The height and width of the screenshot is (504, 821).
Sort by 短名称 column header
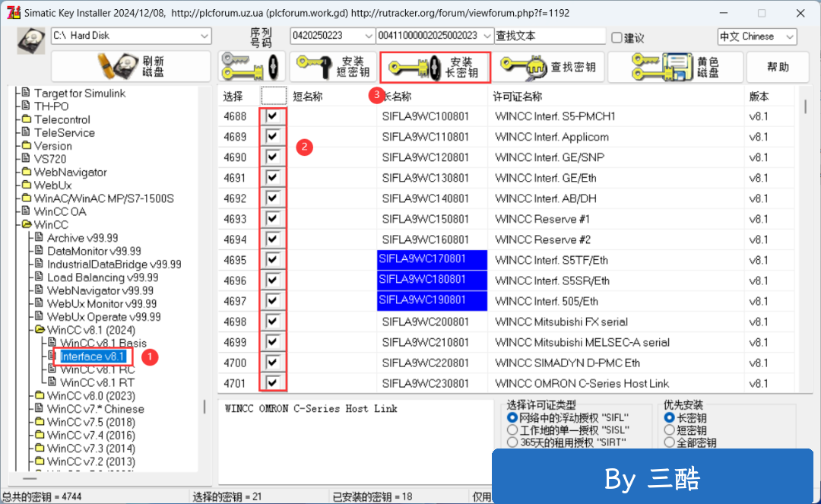pos(308,97)
